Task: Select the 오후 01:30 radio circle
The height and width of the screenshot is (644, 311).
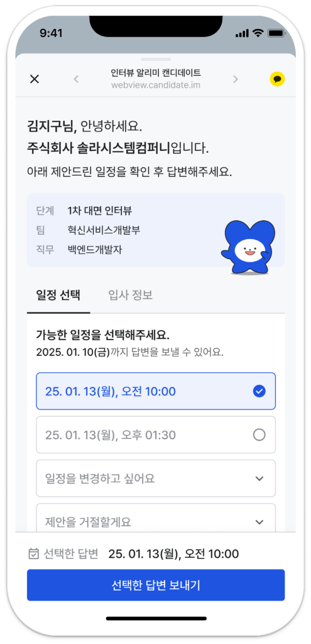Action: 259,435
